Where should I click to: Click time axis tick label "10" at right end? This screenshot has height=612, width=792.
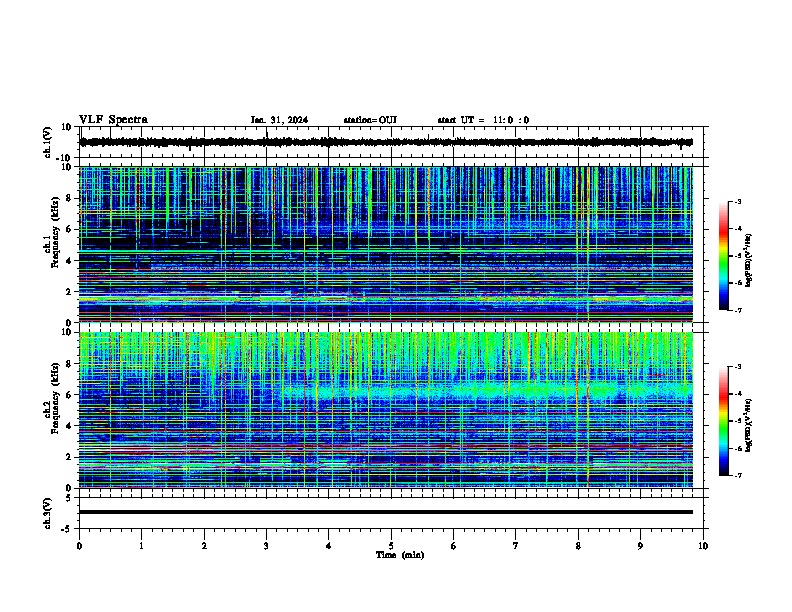click(703, 546)
